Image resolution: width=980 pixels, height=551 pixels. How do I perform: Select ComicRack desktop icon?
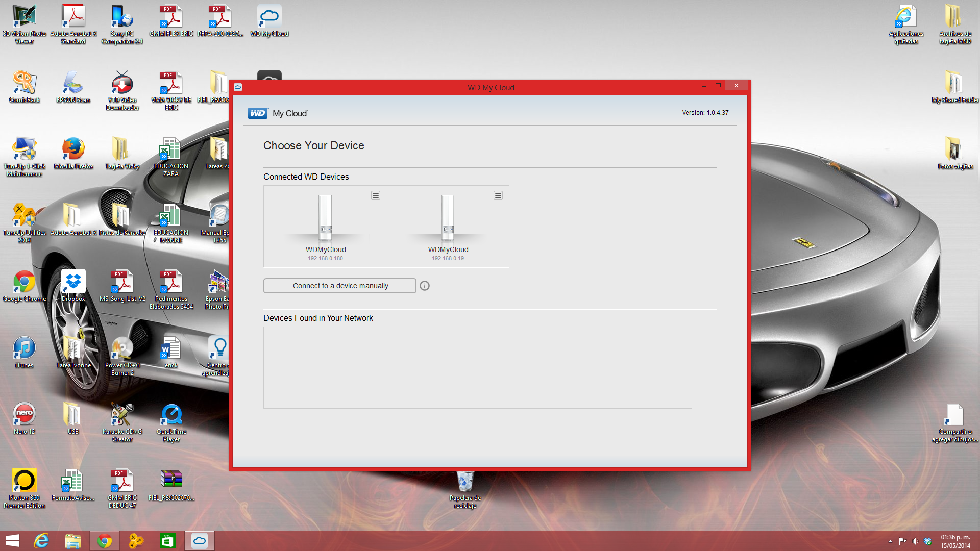pos(24,87)
